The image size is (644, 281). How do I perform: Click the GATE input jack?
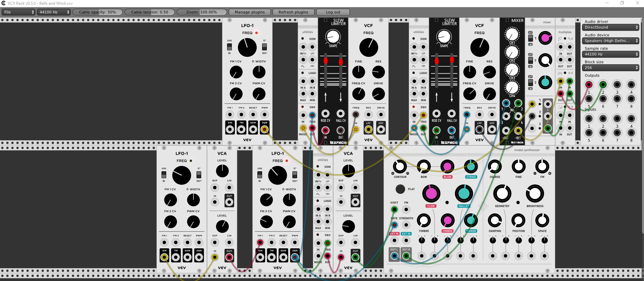coord(394,225)
